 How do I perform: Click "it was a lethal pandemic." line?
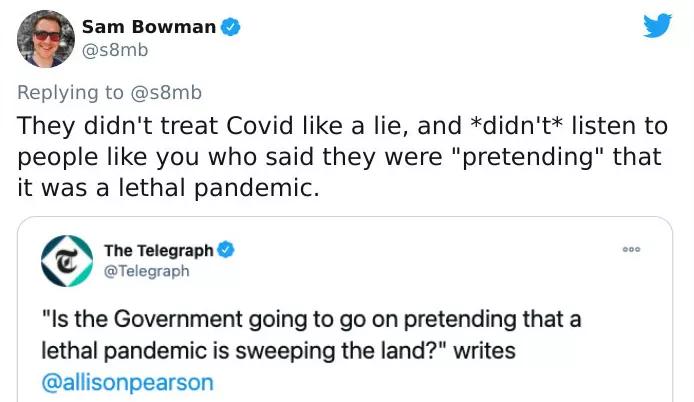[167, 187]
